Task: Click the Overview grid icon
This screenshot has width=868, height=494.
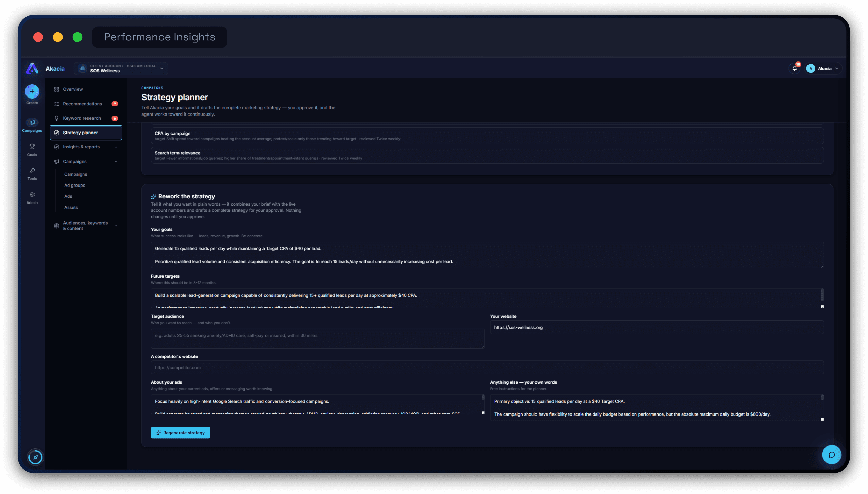Action: 56,89
